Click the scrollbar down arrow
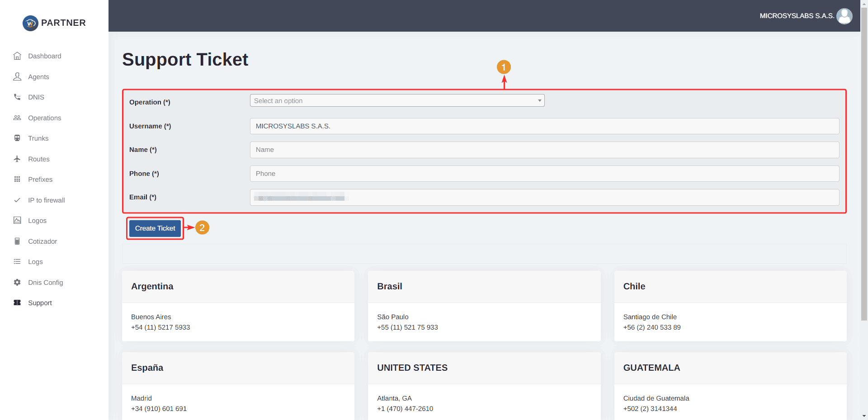Screen dimensions: 868x420 [x=864, y=416]
